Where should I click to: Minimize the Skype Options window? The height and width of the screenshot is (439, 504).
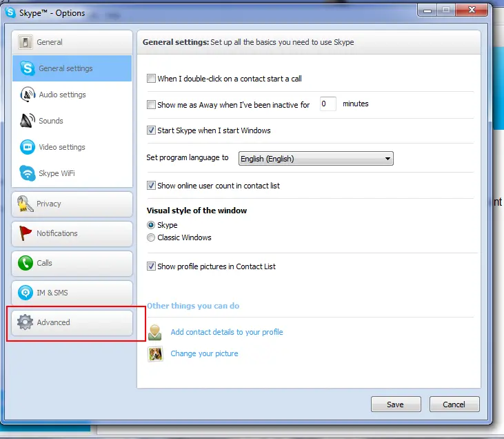(x=427, y=10)
